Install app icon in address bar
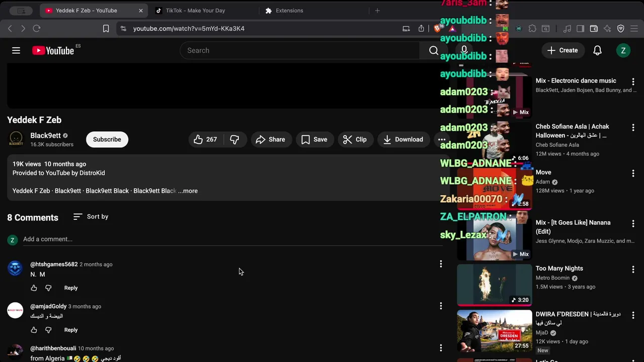The height and width of the screenshot is (362, 644). pos(406,29)
